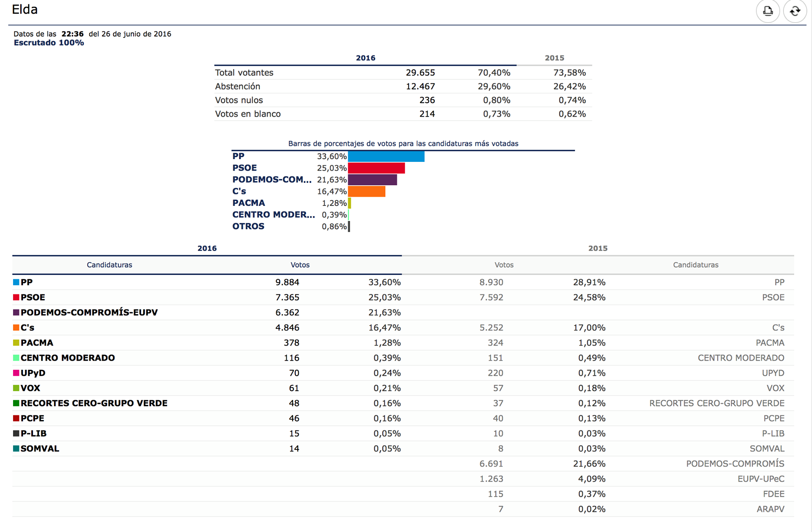Image resolution: width=812 pixels, height=532 pixels.
Task: Click the PACMA olive color square
Action: click(16, 343)
